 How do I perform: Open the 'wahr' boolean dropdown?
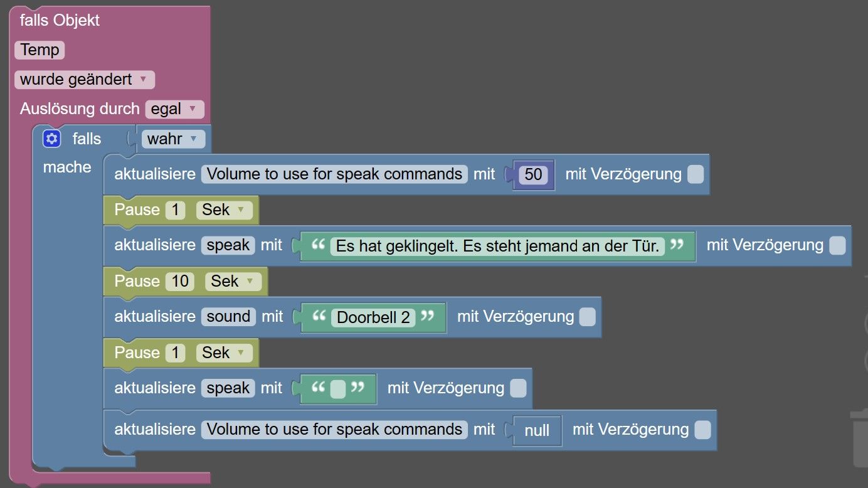coord(173,139)
